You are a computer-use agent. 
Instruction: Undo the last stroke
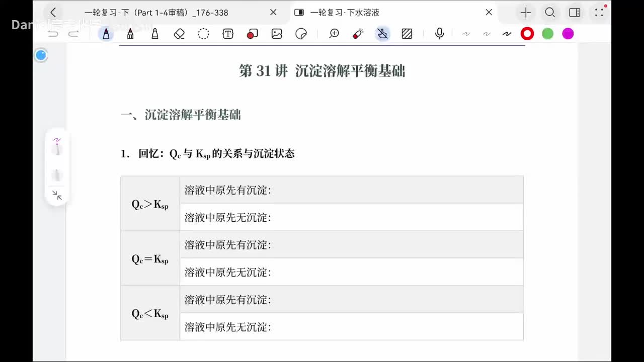pos(53,34)
